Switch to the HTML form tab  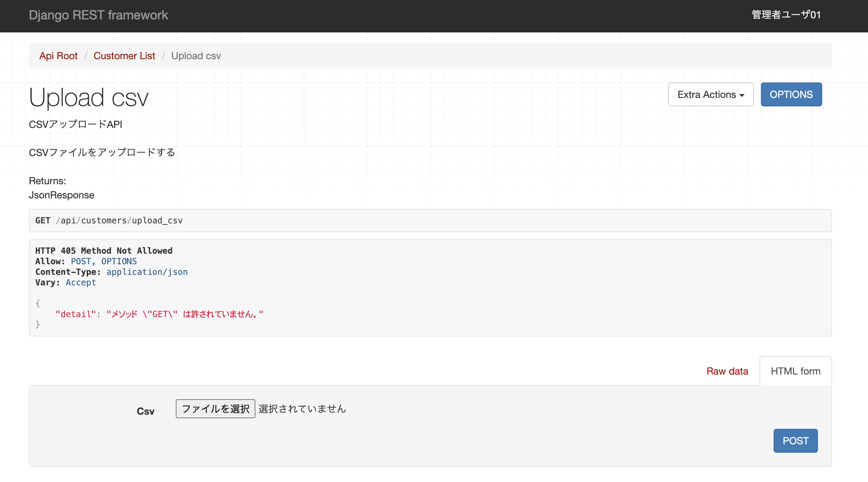[x=795, y=371]
